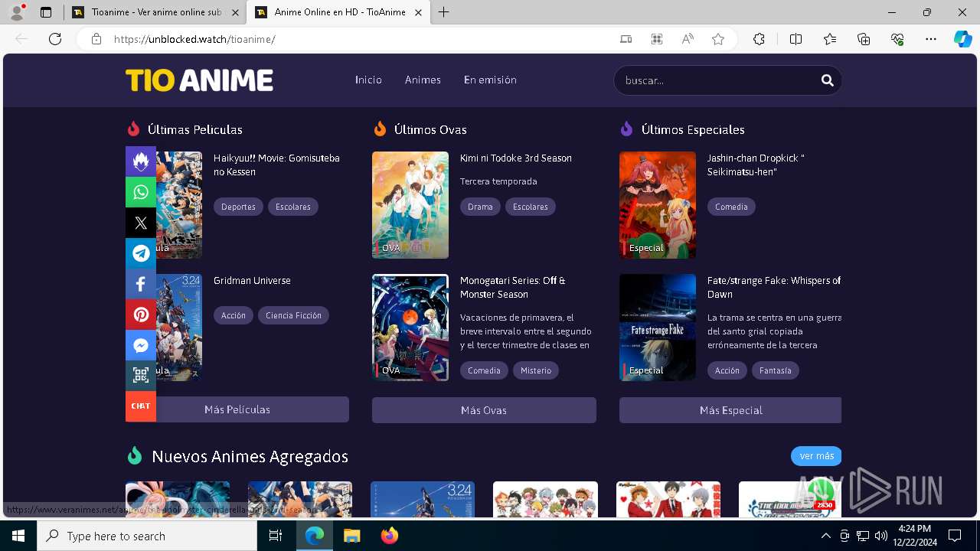This screenshot has height=551, width=980.
Task: Share page via WhatsApp icon
Action: click(x=141, y=192)
